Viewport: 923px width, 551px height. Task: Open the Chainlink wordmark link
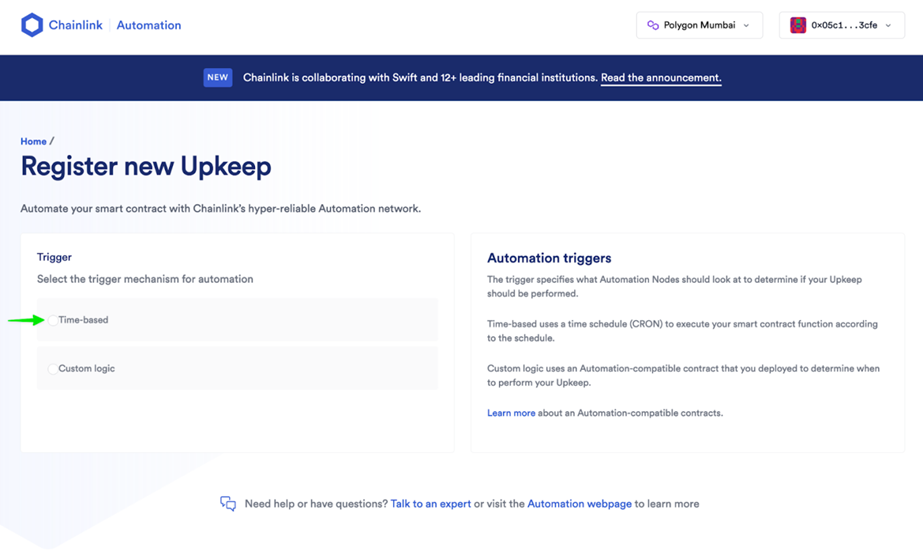pyautogui.click(x=75, y=25)
